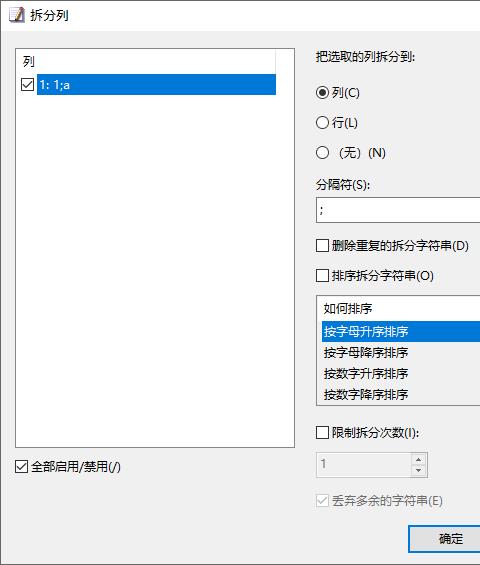Focus the 分隔符(S) input field

point(398,210)
